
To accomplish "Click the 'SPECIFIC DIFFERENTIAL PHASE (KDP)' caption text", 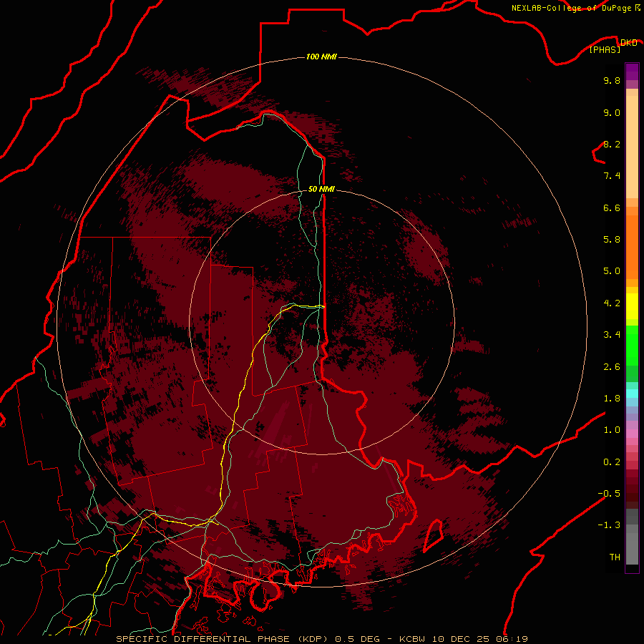I will (x=222, y=639).
